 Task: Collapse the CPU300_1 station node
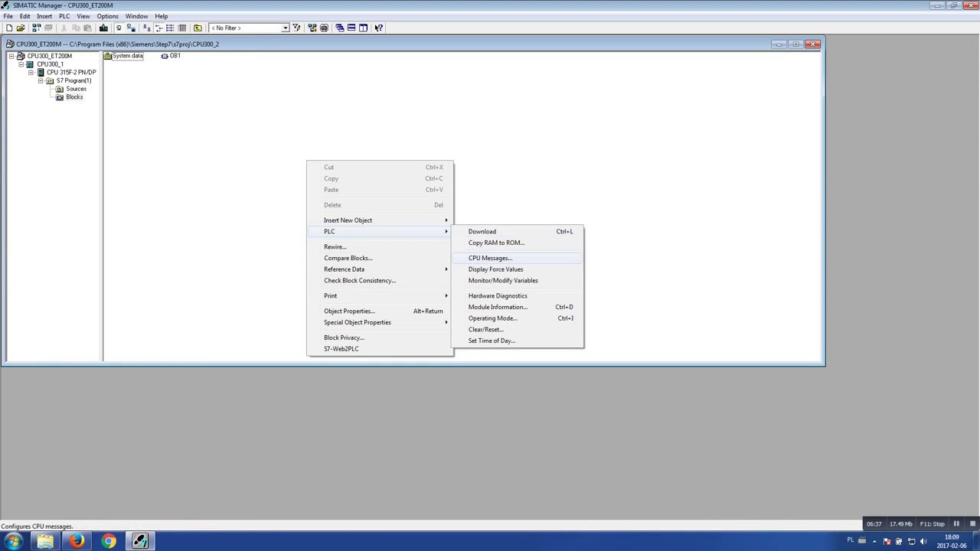tap(21, 64)
